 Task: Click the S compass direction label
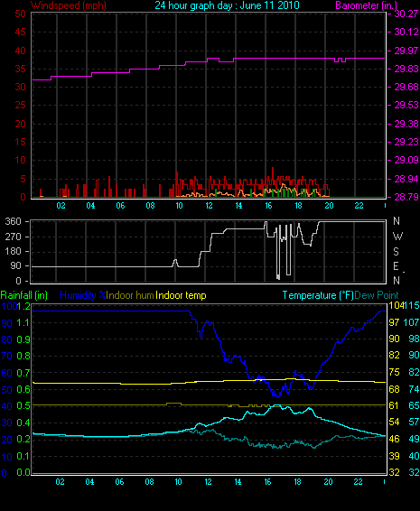(x=397, y=251)
